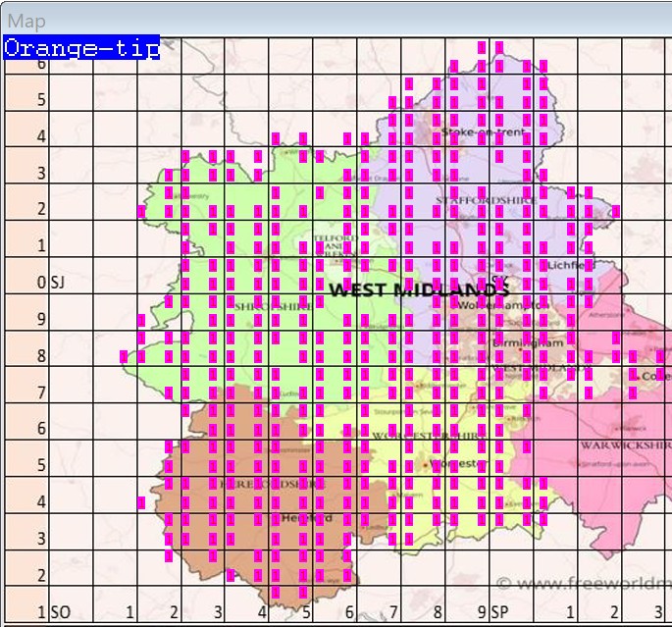Click the WEST MIDLANDS map heading
This screenshot has width=672, height=627.
point(419,290)
